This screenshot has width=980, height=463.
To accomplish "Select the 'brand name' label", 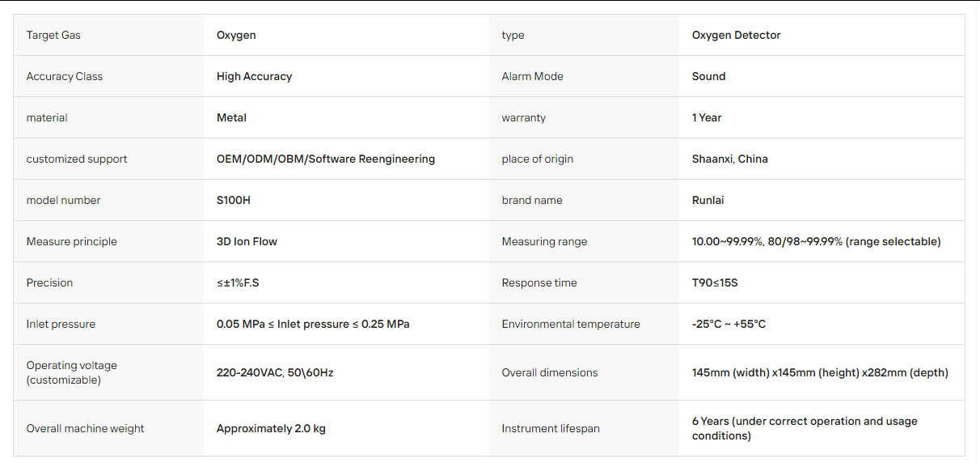I will coord(531,200).
